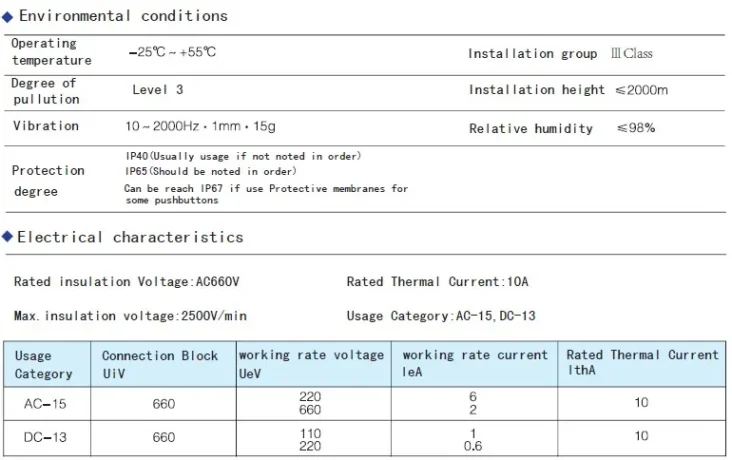Select the Installation group III Class text
Image resolution: width=732 pixels, height=460 pixels.
point(560,54)
